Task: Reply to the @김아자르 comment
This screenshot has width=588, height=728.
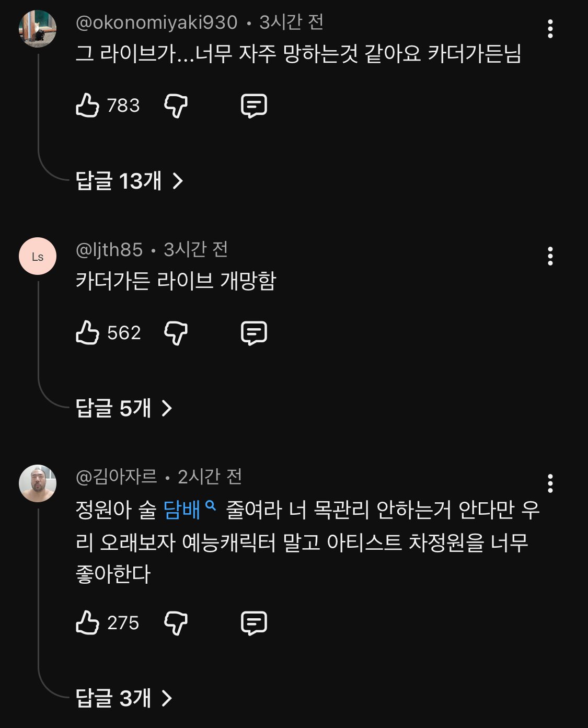Action: (x=254, y=623)
